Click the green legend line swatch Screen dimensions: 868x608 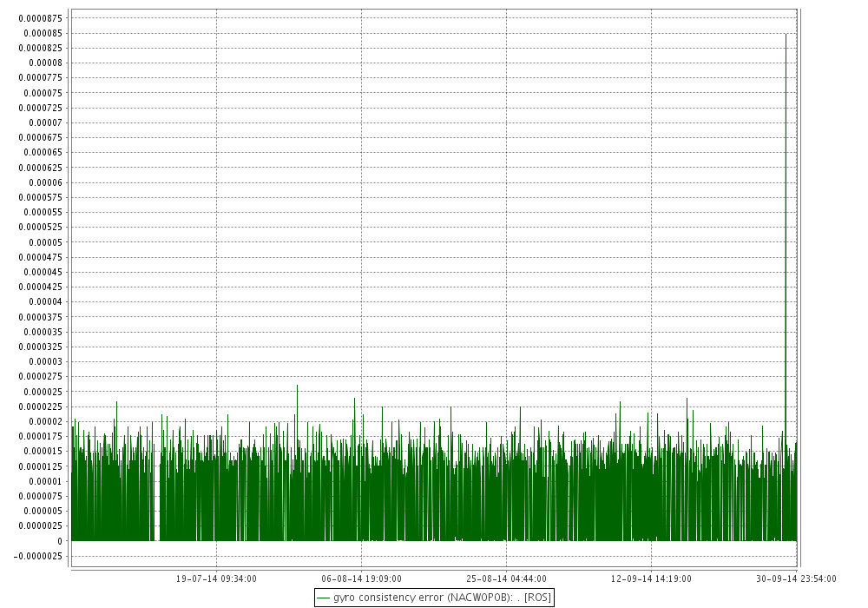click(323, 598)
